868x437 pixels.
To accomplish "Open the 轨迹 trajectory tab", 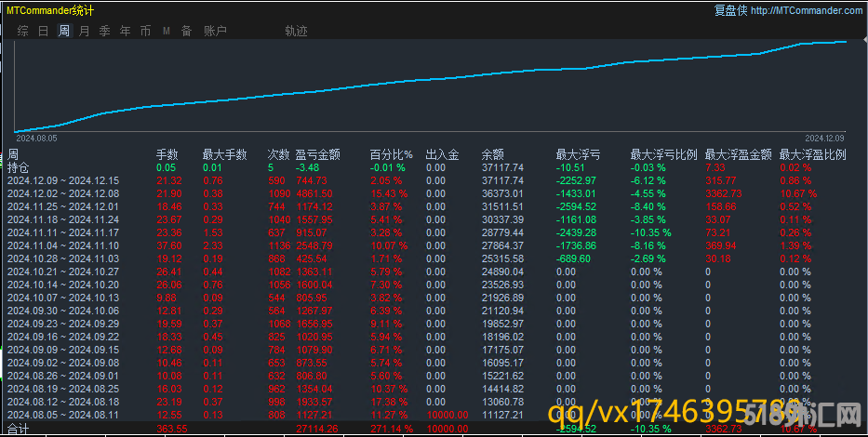I will tap(296, 31).
